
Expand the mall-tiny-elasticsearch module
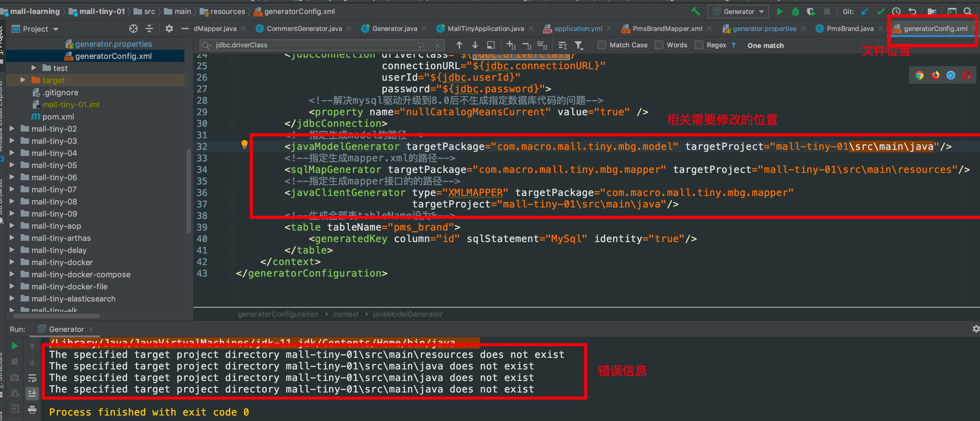(x=12, y=298)
